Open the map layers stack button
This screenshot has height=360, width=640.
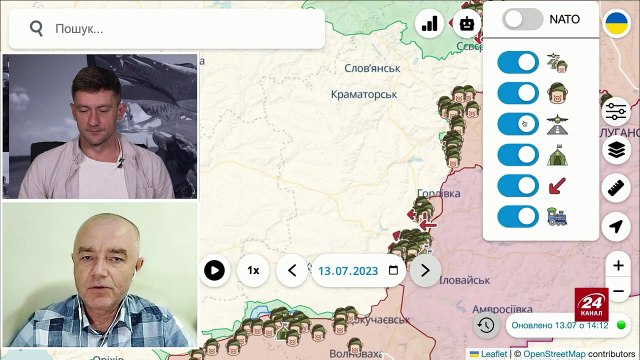click(x=616, y=149)
